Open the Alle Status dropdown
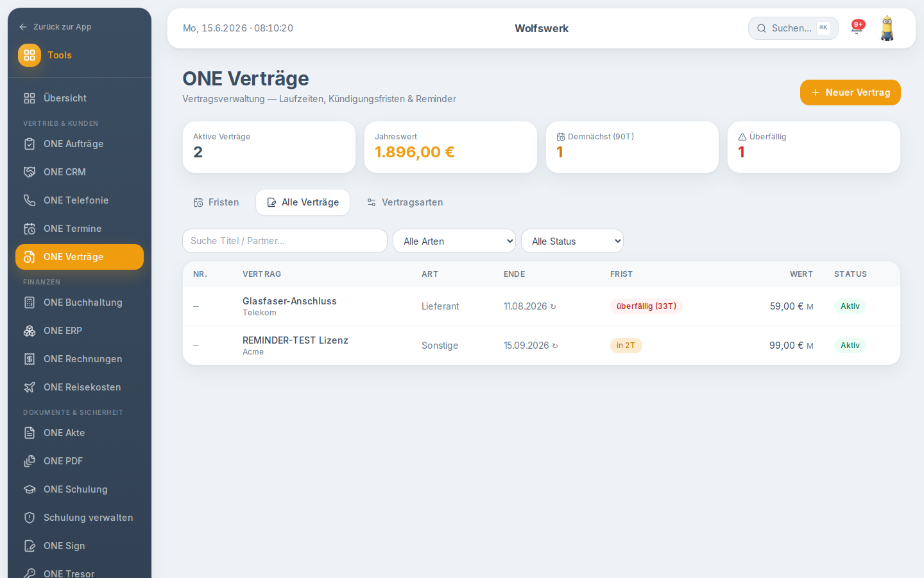 [572, 241]
